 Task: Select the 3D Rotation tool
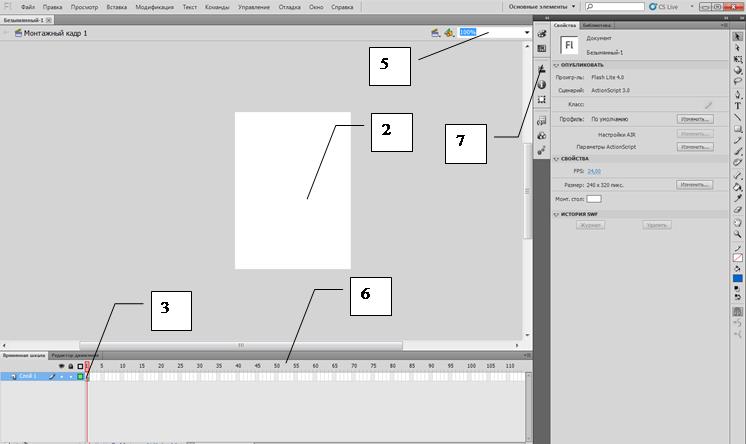point(737,70)
